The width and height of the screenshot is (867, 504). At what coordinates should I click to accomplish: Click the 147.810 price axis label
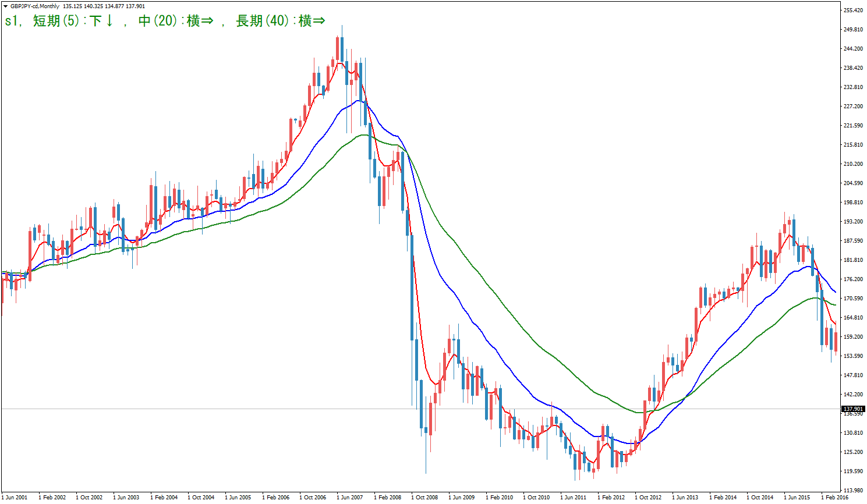[853, 375]
